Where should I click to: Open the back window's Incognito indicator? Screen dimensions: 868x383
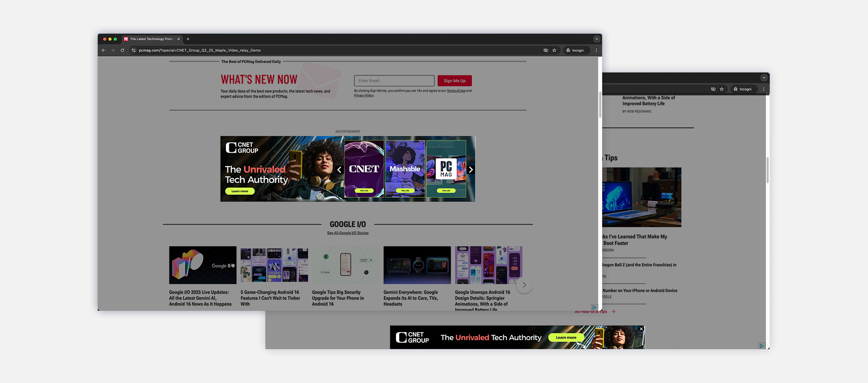[x=743, y=89]
